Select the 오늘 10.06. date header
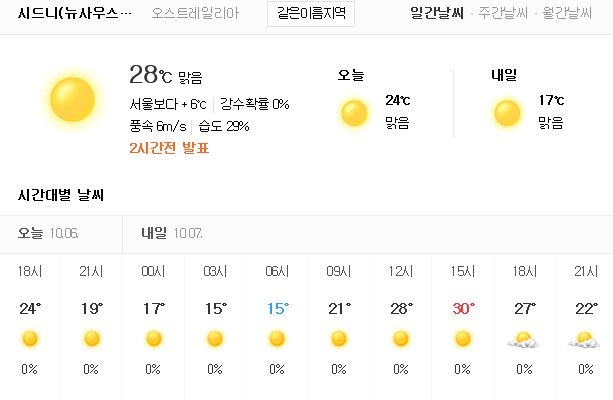 [48, 233]
